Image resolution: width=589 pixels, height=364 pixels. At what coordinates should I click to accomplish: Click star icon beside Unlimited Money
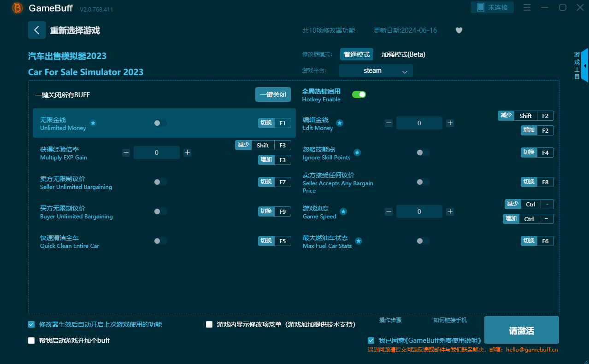93,123
